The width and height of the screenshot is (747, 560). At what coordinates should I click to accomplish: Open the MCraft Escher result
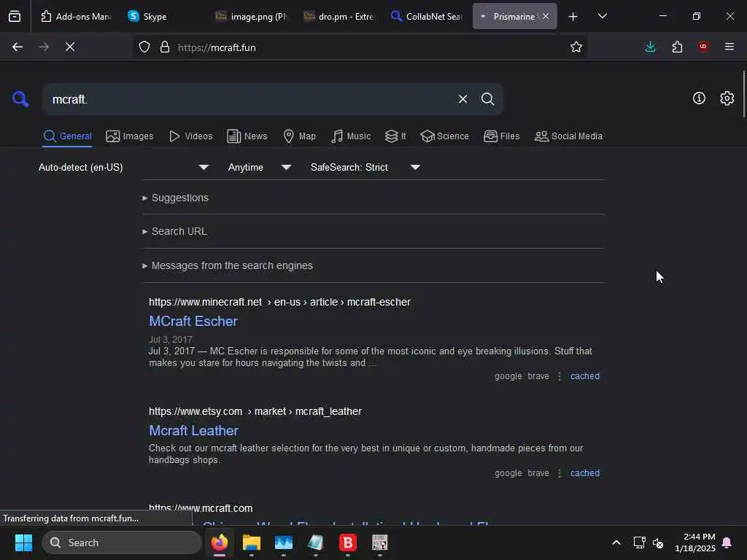pos(193,321)
